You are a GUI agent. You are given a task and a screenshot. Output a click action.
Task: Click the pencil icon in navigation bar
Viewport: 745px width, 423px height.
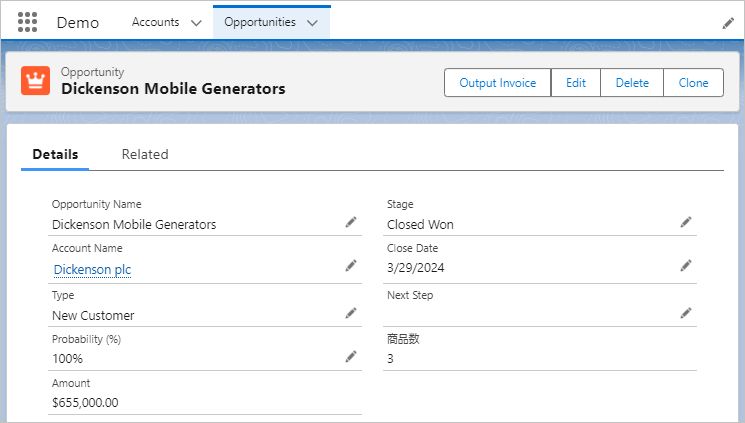(728, 22)
